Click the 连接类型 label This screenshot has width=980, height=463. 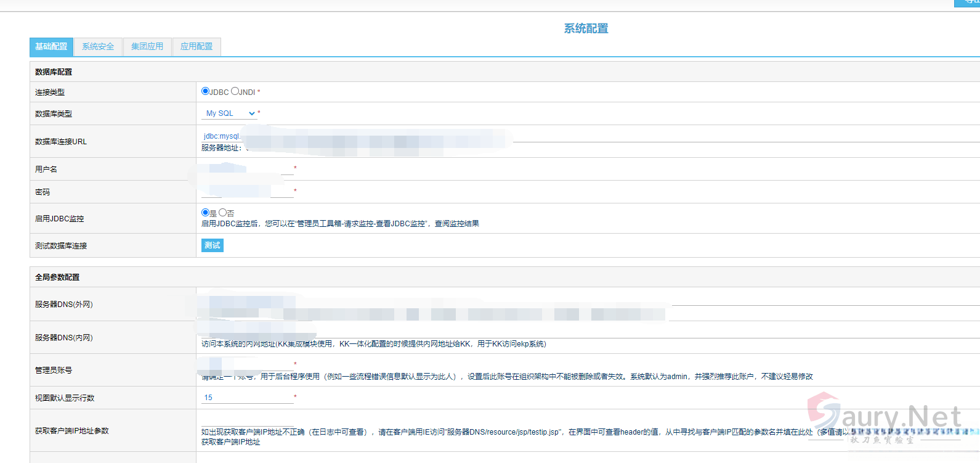(50, 92)
